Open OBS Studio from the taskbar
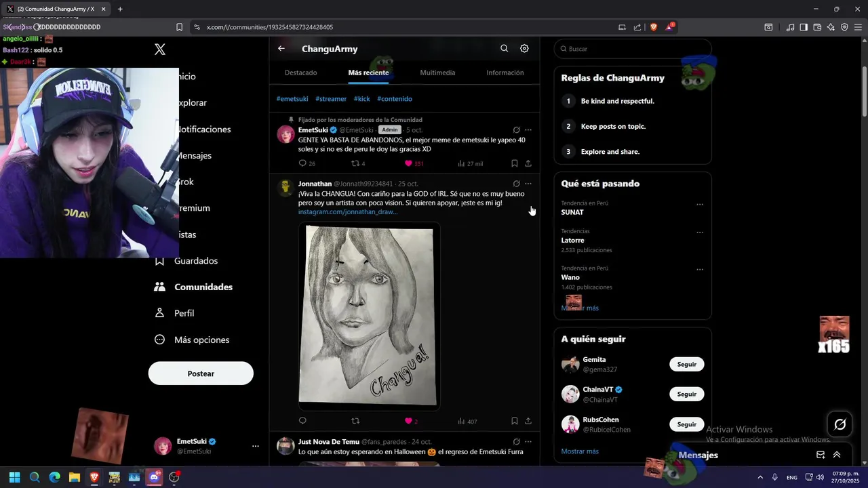 pyautogui.click(x=174, y=477)
